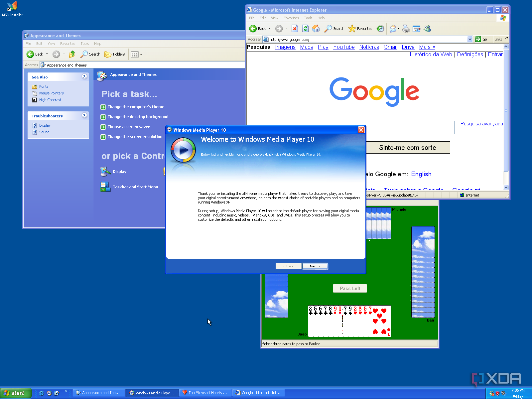The width and height of the screenshot is (532, 399).
Task: Click the Refresh icon in Internet Explorer
Action: tap(305, 29)
